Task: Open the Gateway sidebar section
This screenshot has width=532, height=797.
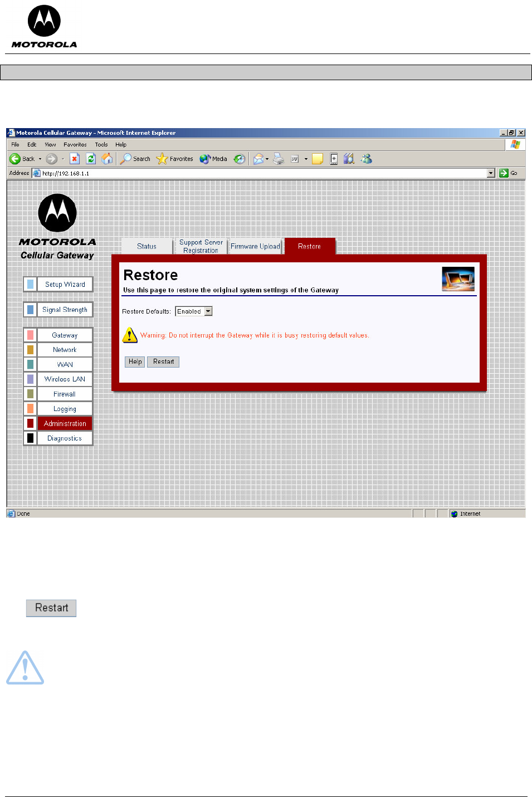Action: click(65, 335)
